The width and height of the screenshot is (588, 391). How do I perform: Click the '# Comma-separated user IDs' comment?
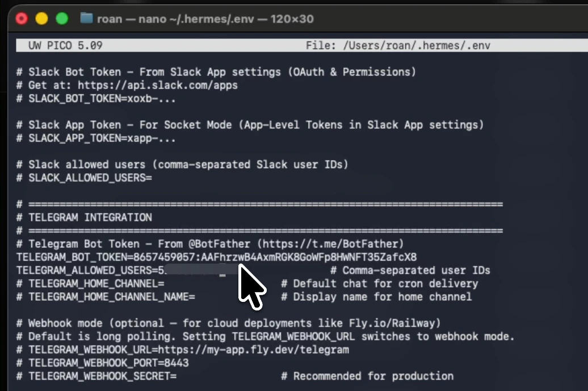click(410, 270)
